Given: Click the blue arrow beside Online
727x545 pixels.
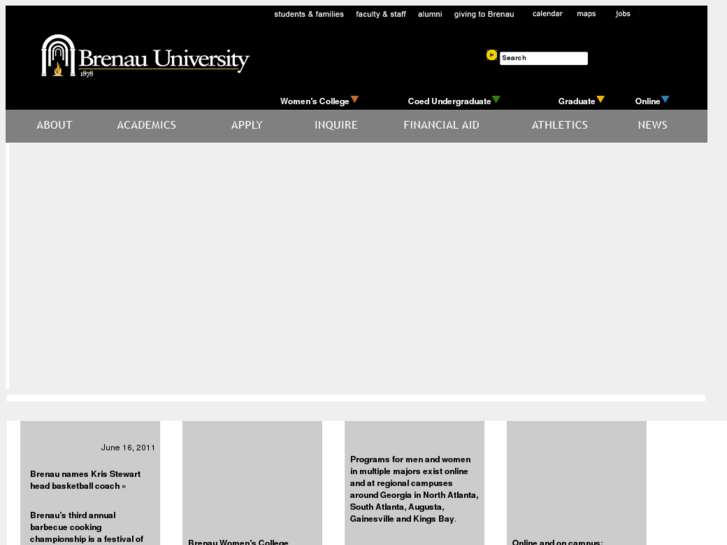Looking at the screenshot, I should click(665, 99).
